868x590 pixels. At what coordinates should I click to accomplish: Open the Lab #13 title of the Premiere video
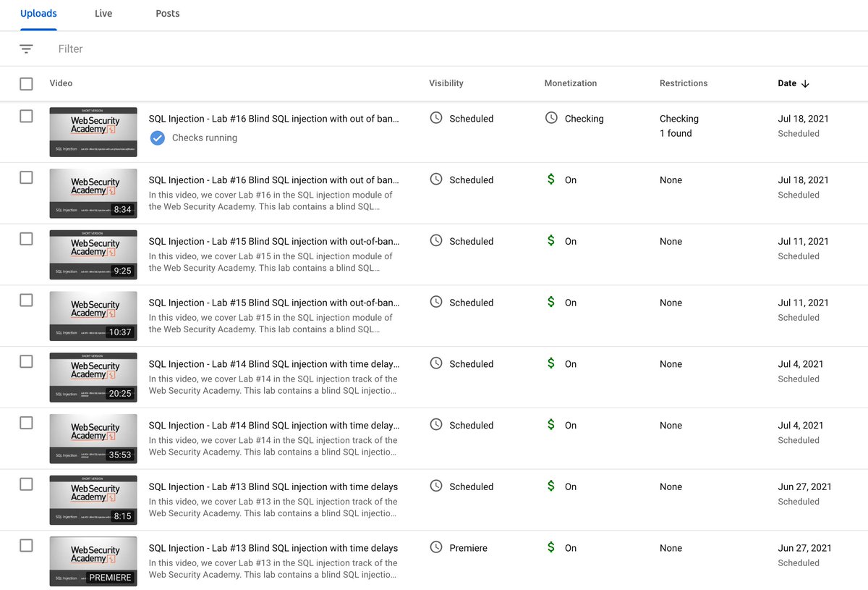[273, 548]
